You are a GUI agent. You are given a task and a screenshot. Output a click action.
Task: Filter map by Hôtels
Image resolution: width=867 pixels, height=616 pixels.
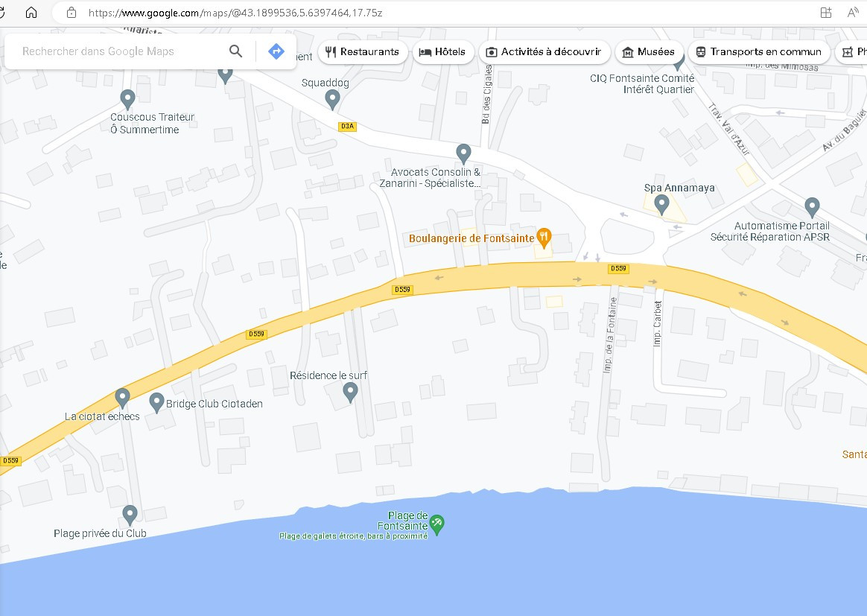click(x=443, y=52)
